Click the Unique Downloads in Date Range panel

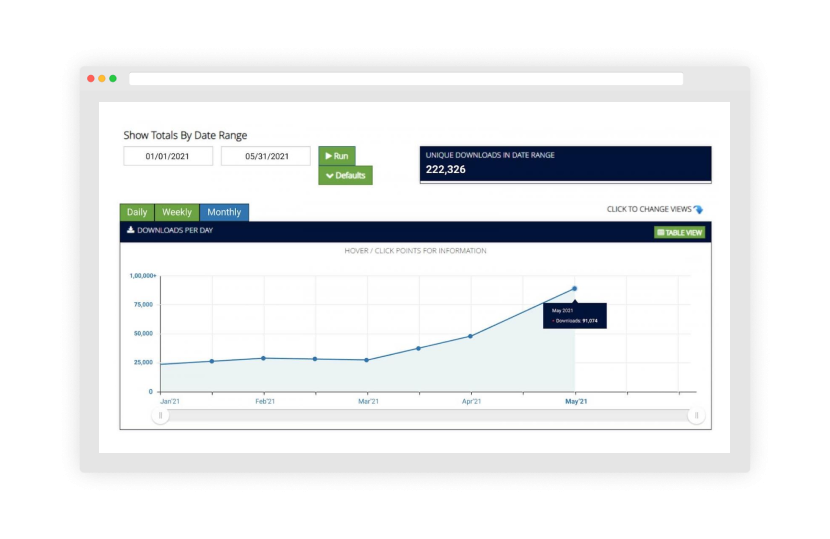pyautogui.click(x=565, y=165)
